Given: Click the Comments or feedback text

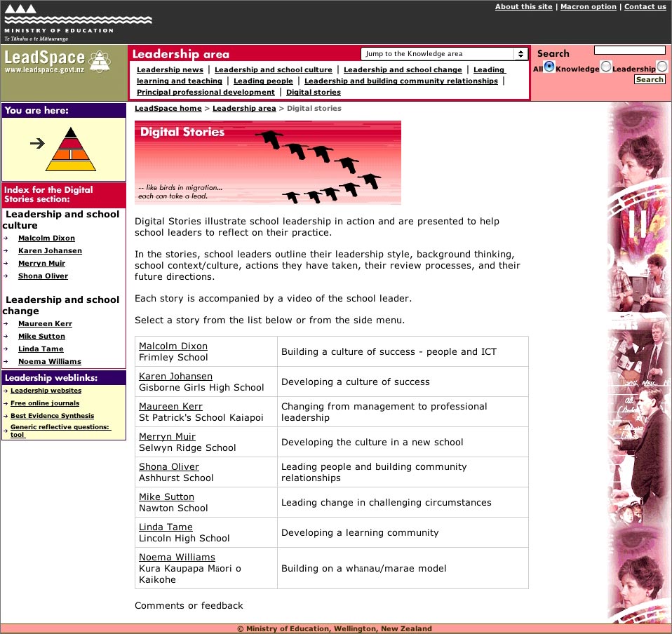Looking at the screenshot, I should [189, 605].
